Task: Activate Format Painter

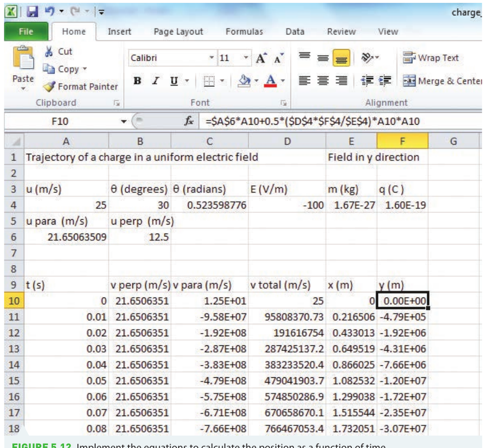Action: coord(81,86)
